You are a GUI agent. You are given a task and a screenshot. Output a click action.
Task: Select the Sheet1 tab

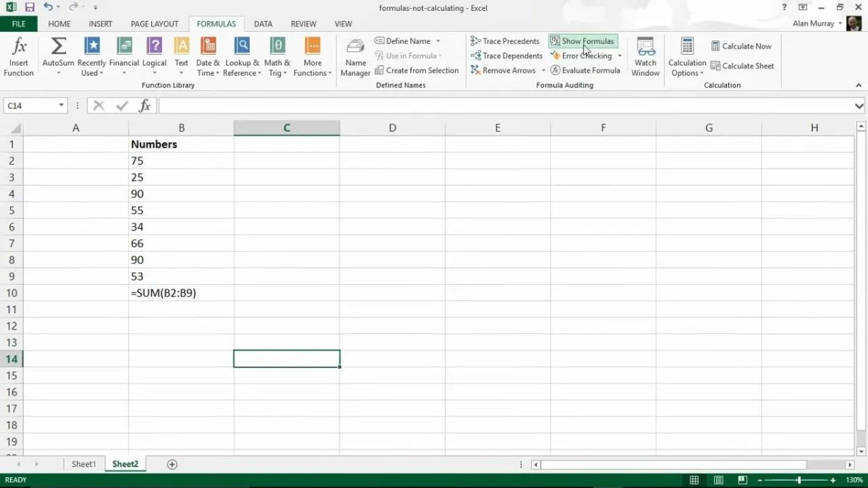point(83,463)
